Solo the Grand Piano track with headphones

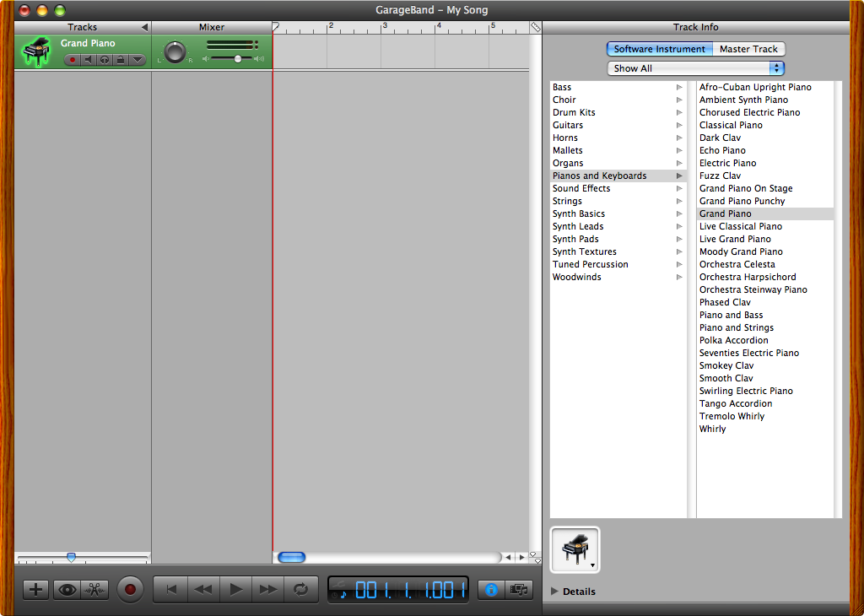click(x=104, y=60)
